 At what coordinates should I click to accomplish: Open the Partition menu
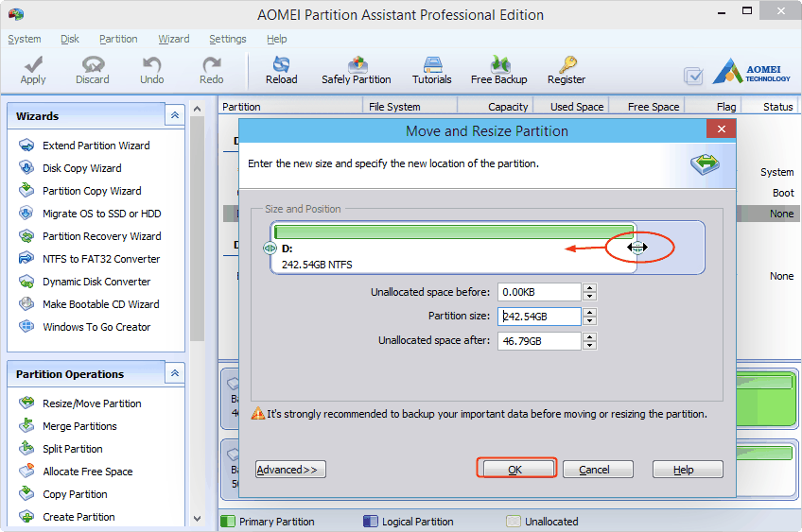[x=118, y=39]
